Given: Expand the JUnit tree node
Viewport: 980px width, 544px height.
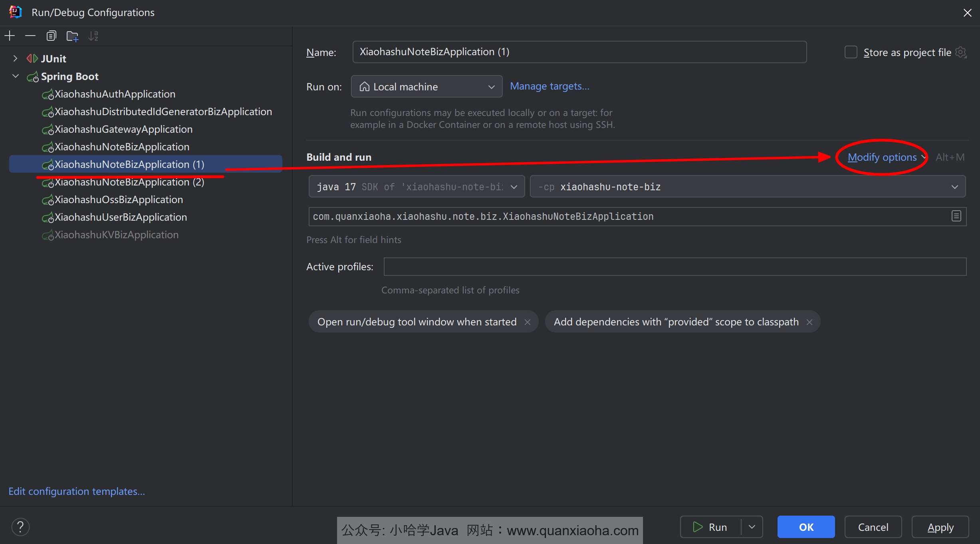Looking at the screenshot, I should click(15, 59).
